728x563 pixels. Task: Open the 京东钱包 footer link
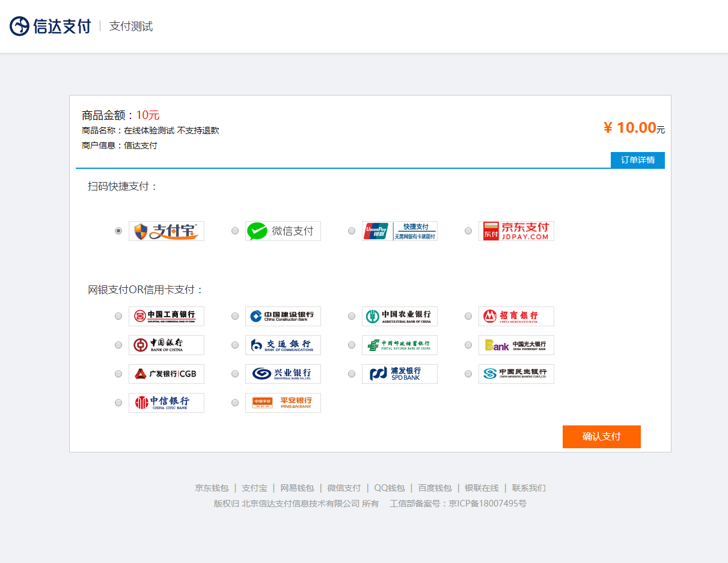(212, 488)
